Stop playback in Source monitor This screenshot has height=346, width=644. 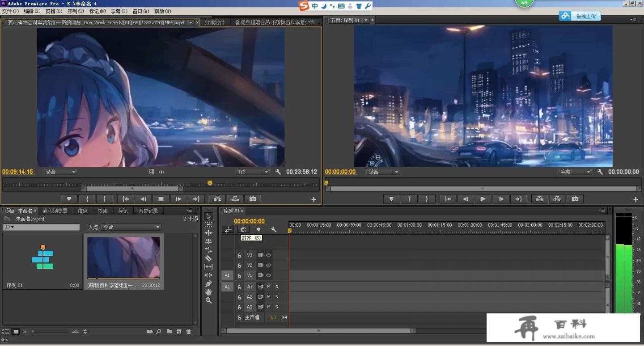point(161,199)
